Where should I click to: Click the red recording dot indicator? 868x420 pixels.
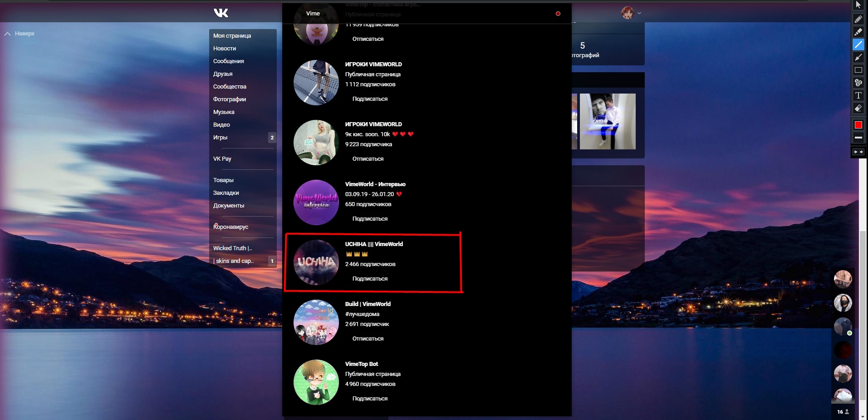558,14
